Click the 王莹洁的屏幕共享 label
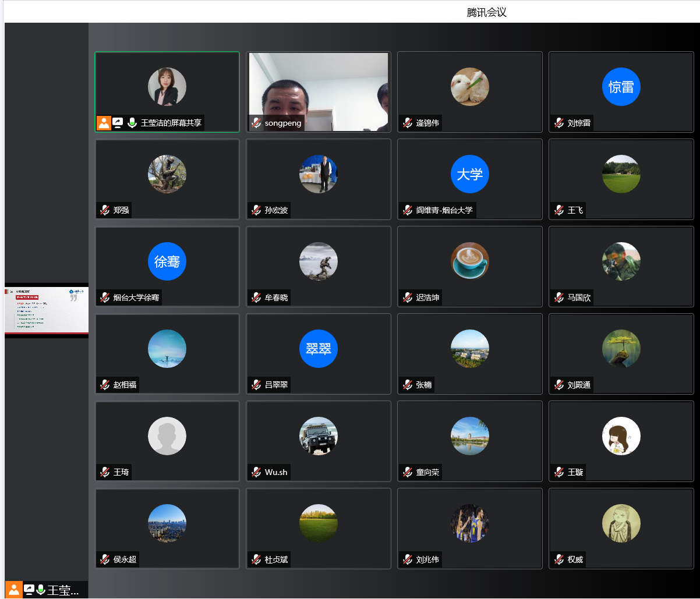The height and width of the screenshot is (599, 700). click(171, 123)
